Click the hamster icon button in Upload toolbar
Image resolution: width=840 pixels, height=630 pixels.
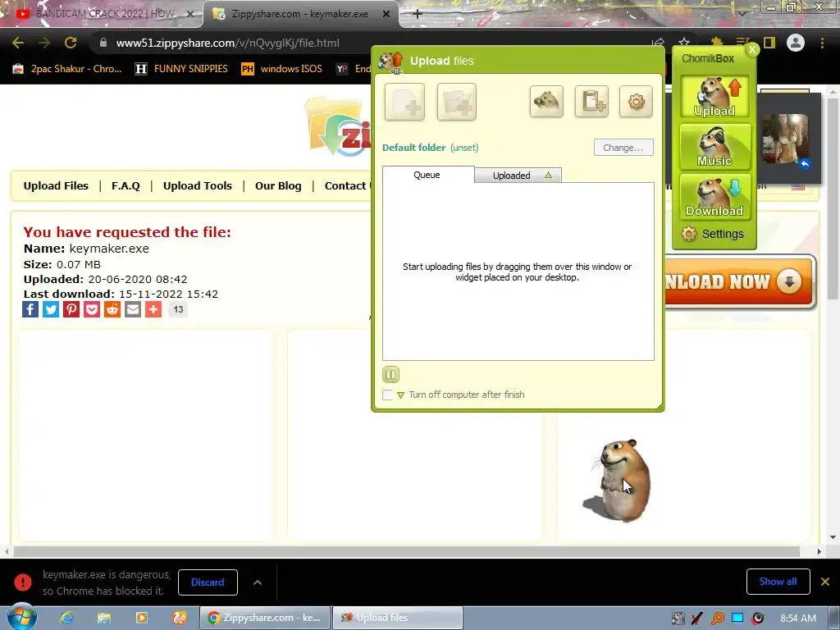546,101
